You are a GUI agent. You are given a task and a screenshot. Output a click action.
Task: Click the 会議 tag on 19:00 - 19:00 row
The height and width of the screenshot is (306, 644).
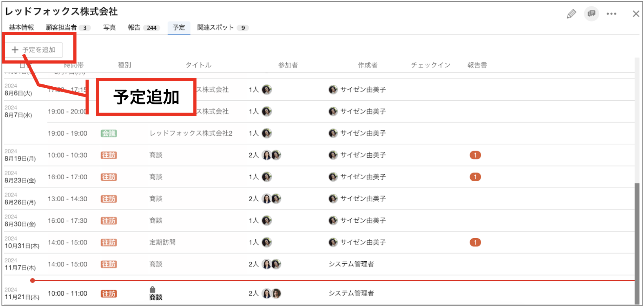(x=109, y=133)
